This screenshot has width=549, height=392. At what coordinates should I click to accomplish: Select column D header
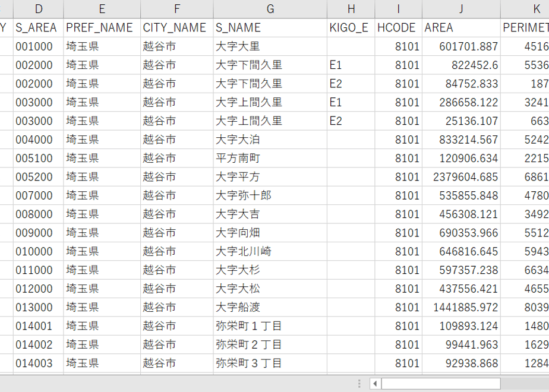coord(39,9)
